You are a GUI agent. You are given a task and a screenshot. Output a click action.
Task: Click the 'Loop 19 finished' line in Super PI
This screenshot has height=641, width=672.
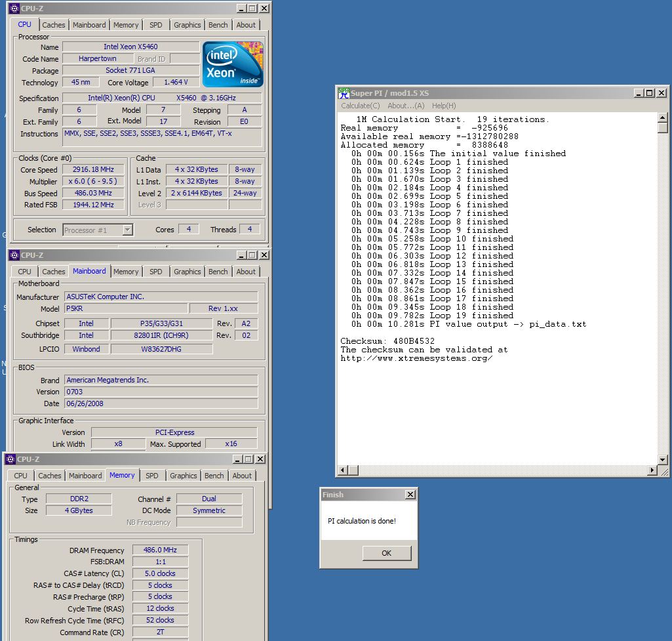(432, 316)
